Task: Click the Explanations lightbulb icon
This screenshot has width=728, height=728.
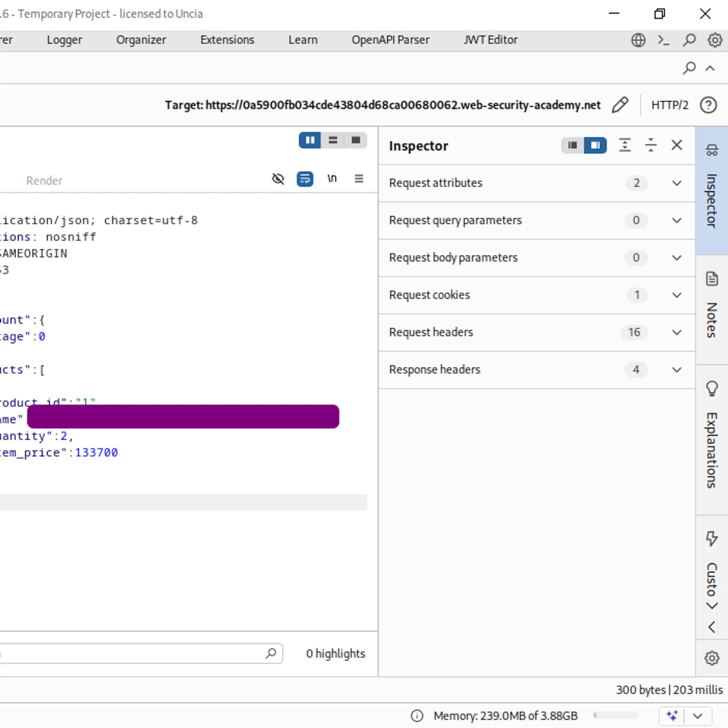Action: (x=712, y=389)
